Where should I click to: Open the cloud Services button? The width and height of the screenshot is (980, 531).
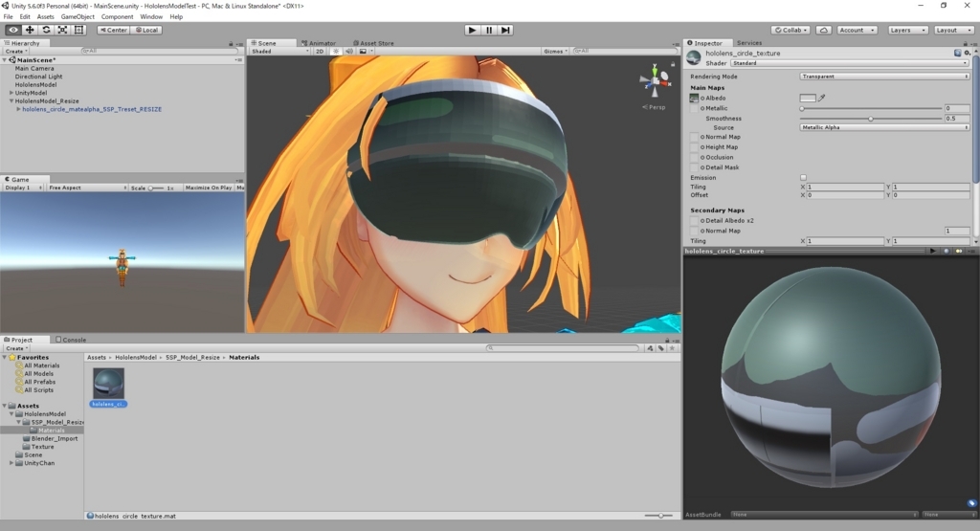coord(824,30)
